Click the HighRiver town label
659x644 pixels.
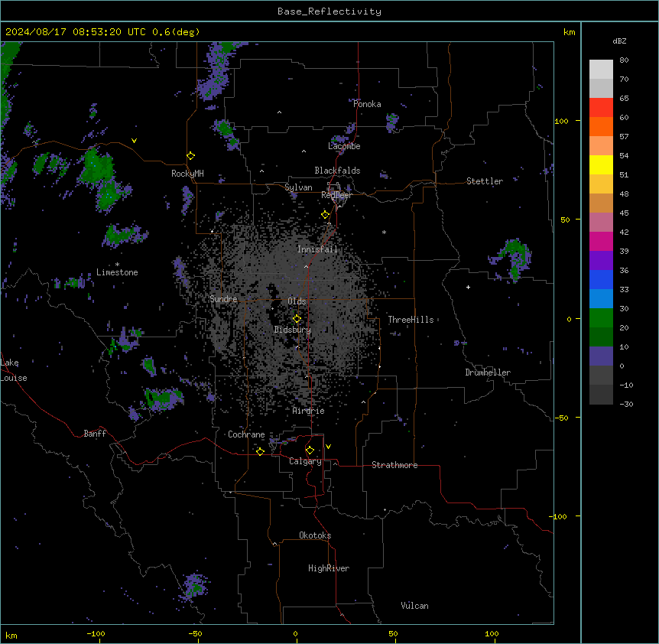pyautogui.click(x=329, y=568)
